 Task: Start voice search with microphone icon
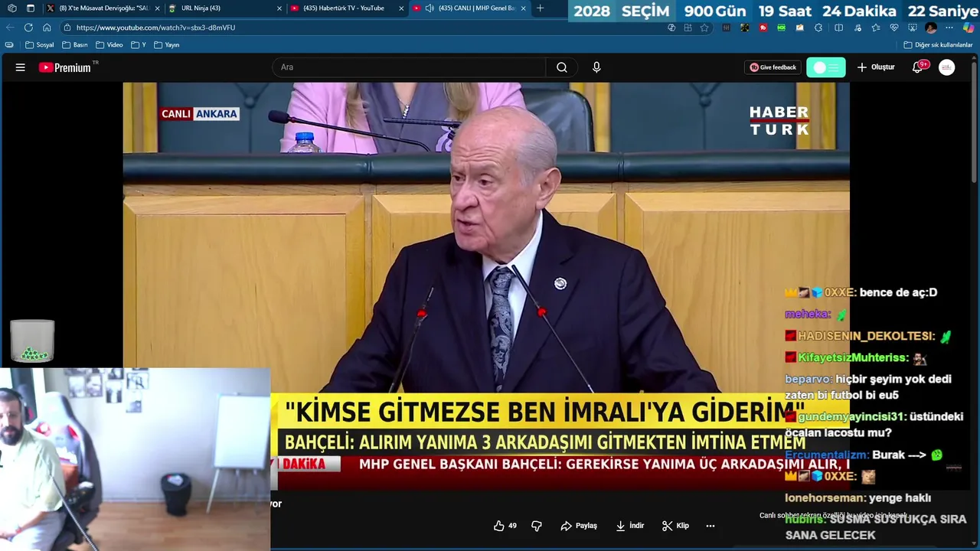coord(596,67)
